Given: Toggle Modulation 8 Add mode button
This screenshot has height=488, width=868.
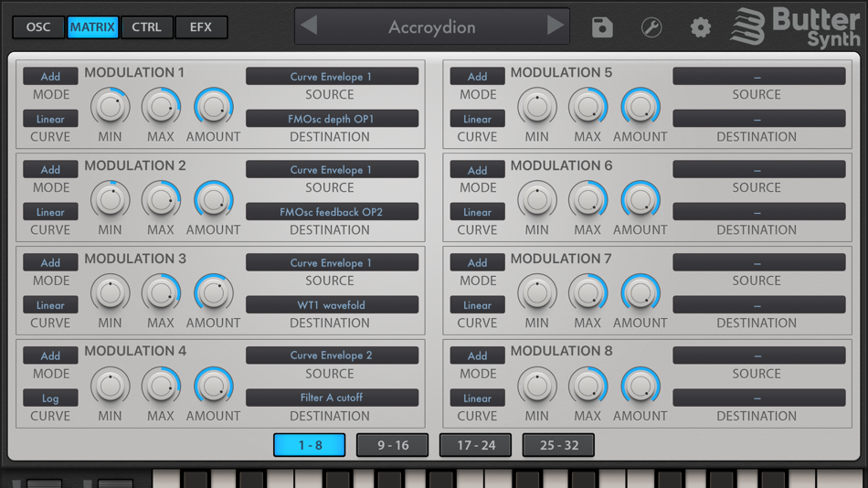Looking at the screenshot, I should pyautogui.click(x=477, y=355).
